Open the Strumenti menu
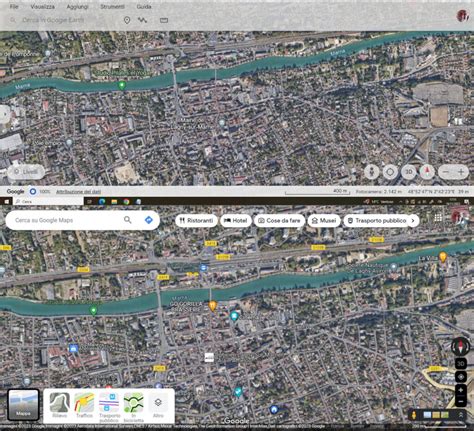474x431 pixels. 112,6
